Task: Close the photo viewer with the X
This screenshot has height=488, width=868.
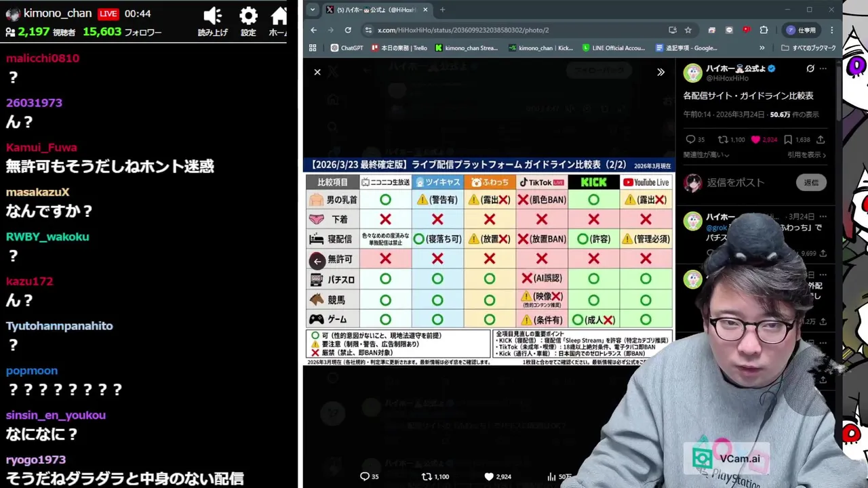Action: pos(317,72)
